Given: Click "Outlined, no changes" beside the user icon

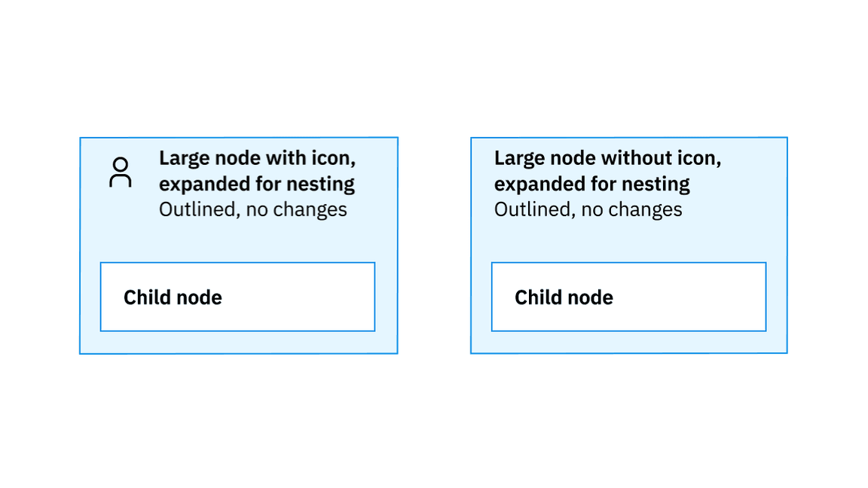Looking at the screenshot, I should (253, 209).
